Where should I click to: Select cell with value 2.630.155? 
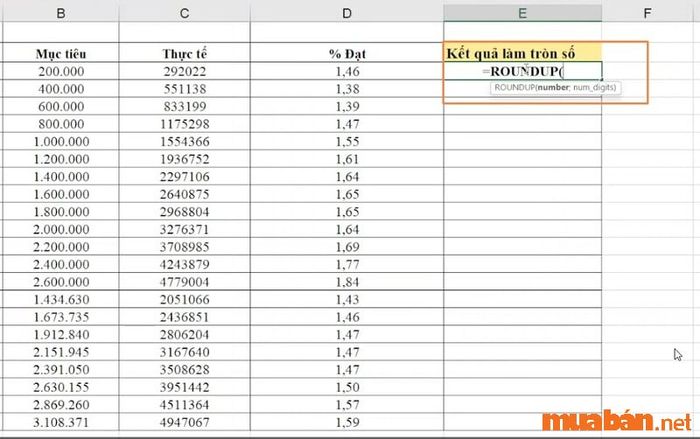point(61,387)
